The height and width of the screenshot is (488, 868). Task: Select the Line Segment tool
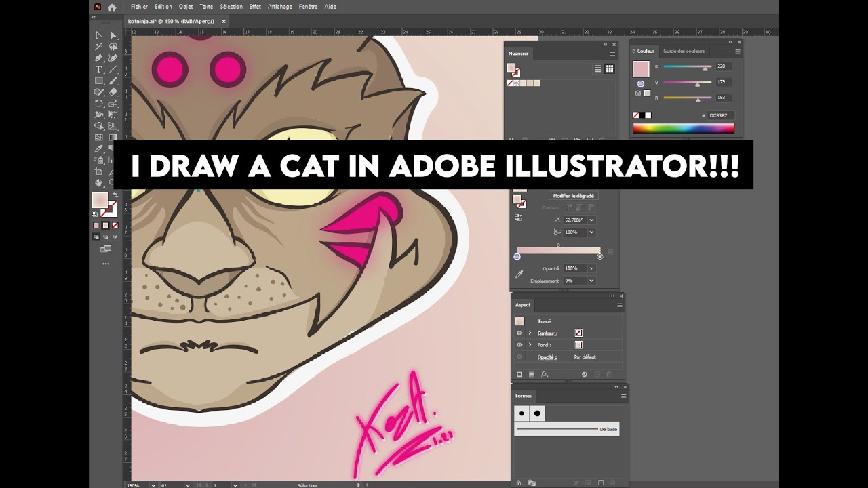(113, 69)
